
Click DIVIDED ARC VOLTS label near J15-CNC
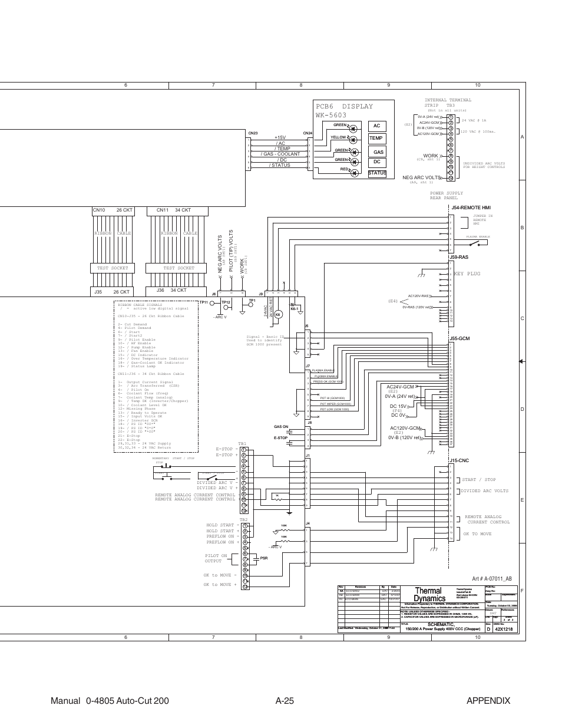pyautogui.click(x=484, y=491)
